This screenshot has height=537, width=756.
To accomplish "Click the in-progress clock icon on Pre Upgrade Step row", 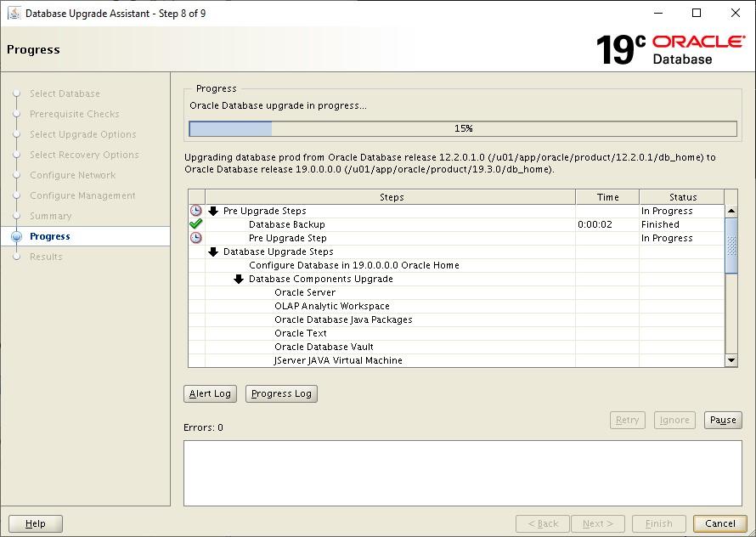I will point(196,237).
